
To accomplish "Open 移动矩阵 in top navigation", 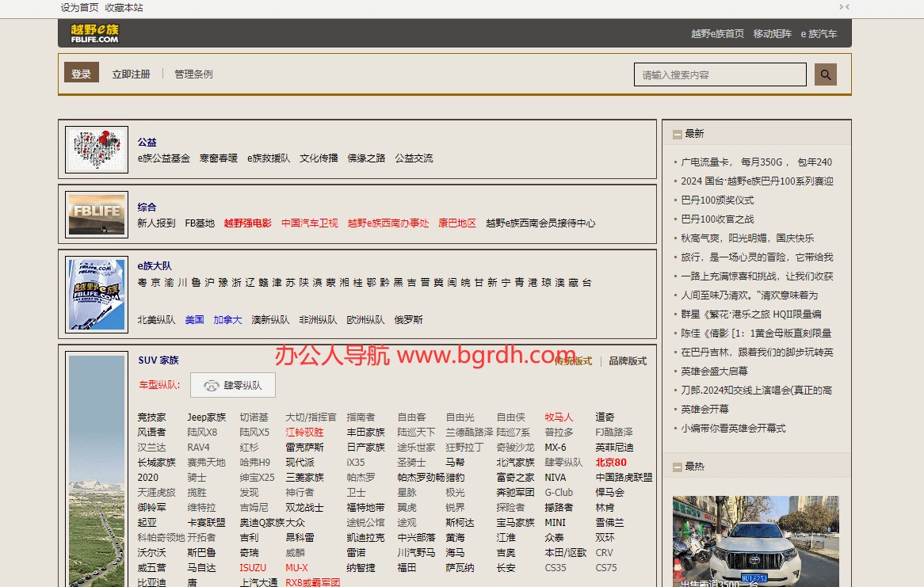I will pos(772,33).
